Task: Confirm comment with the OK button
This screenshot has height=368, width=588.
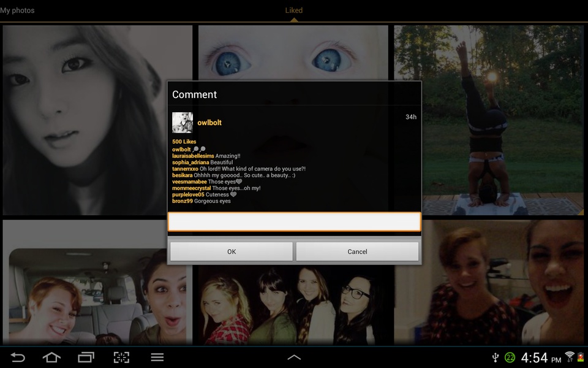Action: (x=232, y=251)
